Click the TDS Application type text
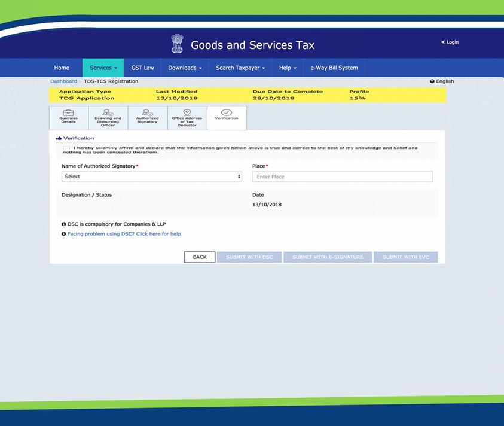Image resolution: width=504 pixels, height=426 pixels. point(87,98)
